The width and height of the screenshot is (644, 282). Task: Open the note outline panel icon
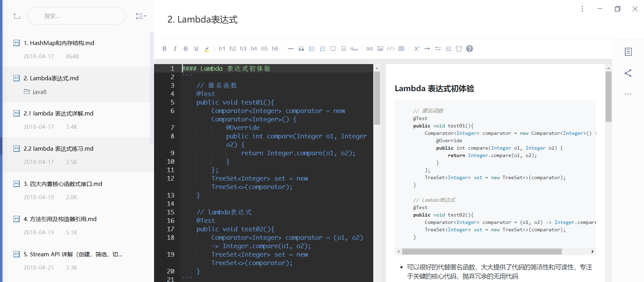pyautogui.click(x=628, y=52)
